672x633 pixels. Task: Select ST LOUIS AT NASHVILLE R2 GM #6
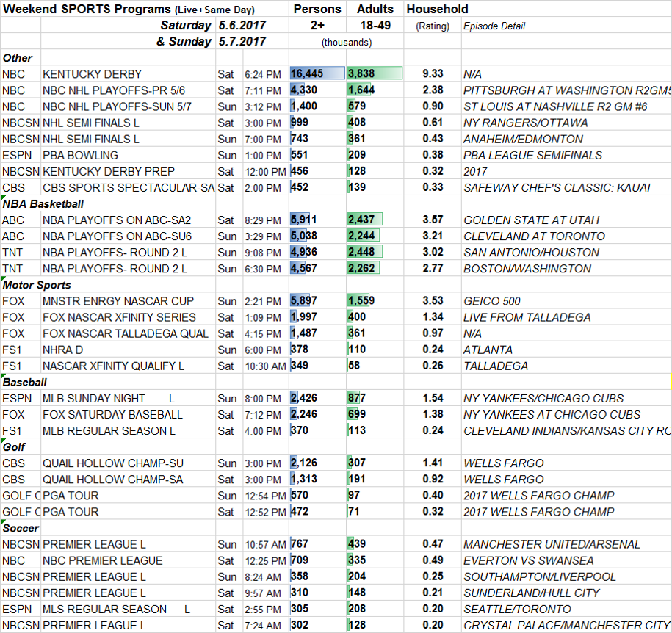566,106
